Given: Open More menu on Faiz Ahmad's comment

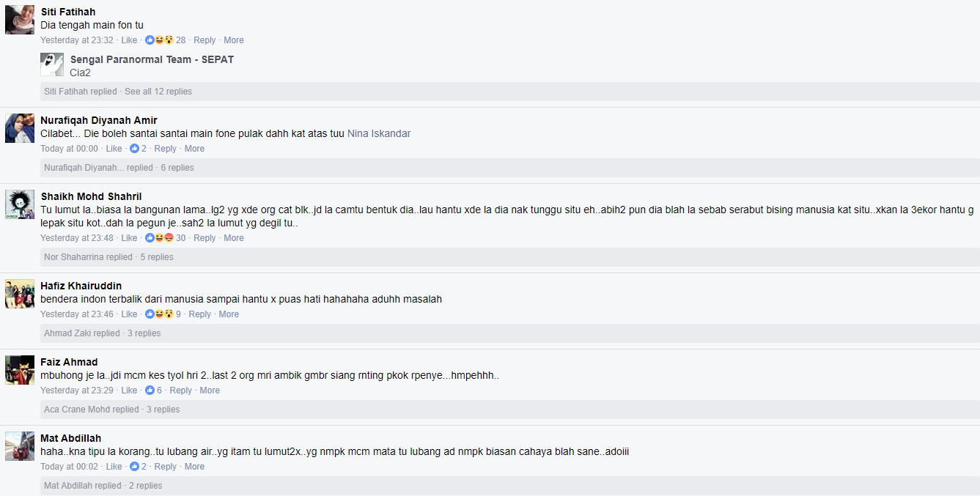Looking at the screenshot, I should 210,390.
